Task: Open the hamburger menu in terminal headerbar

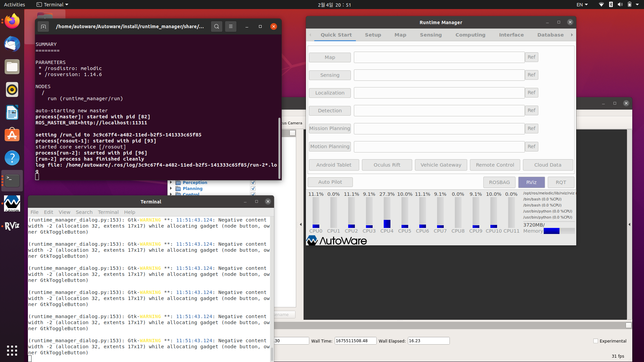Action: [231, 26]
